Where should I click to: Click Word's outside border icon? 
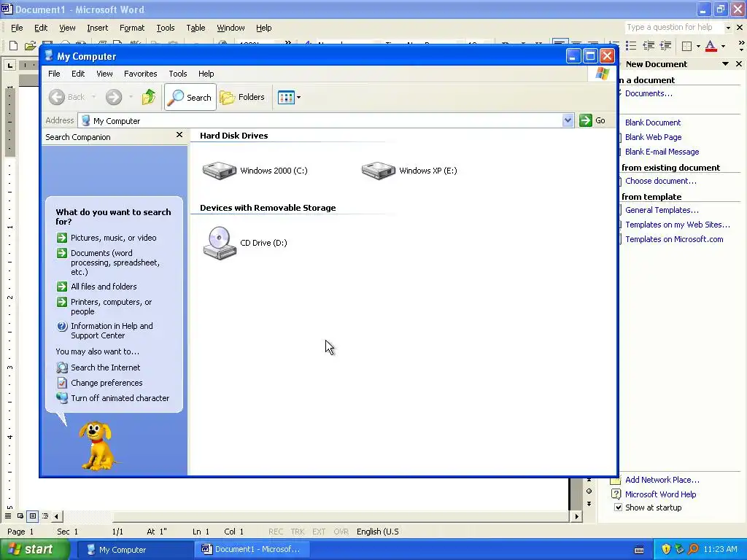tap(687, 46)
